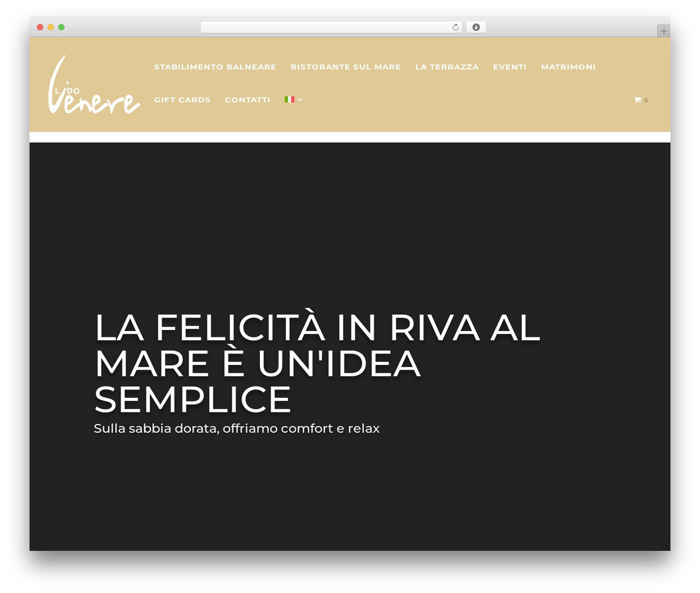This screenshot has width=700, height=593.
Task: Click the browser download icon
Action: pyautogui.click(x=476, y=27)
